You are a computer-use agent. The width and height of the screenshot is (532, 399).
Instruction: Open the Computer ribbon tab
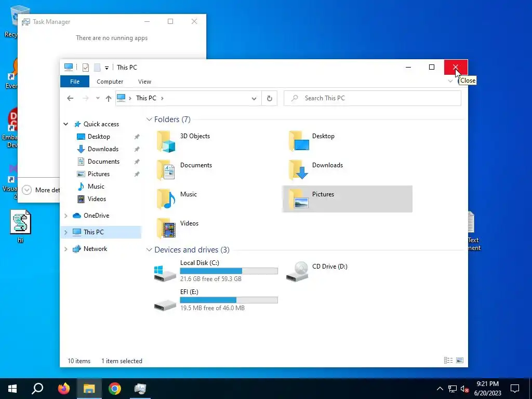(110, 82)
